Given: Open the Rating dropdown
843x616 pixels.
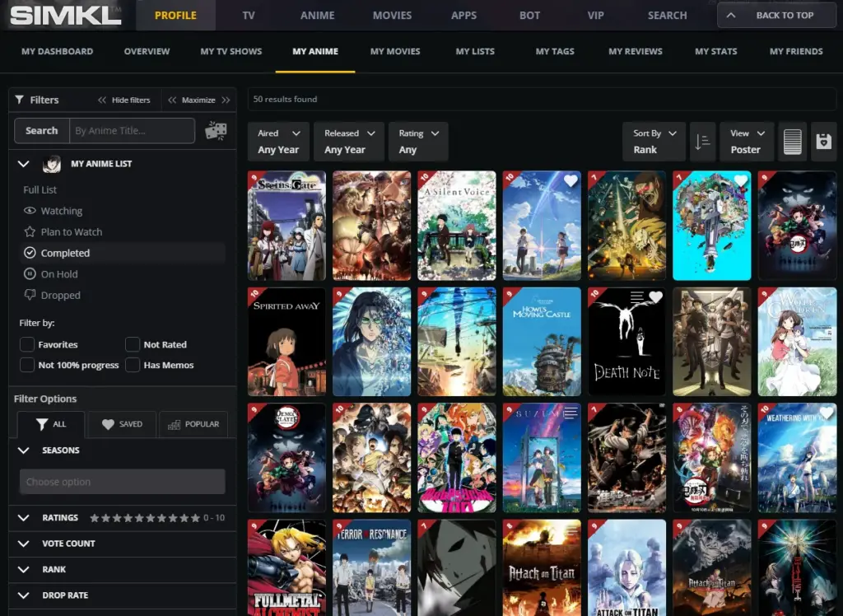Looking at the screenshot, I should pyautogui.click(x=418, y=142).
